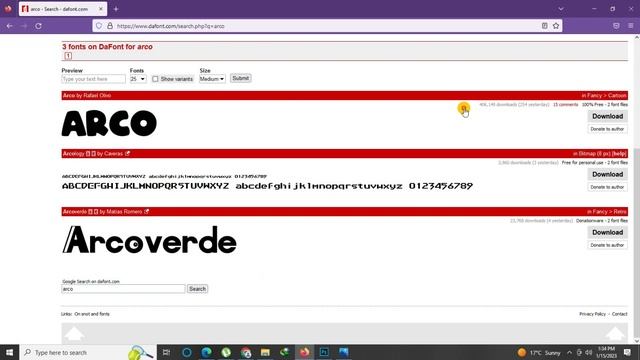640x360 pixels.
Task: Open the ARCO font preview image
Action: pyautogui.click(x=109, y=123)
